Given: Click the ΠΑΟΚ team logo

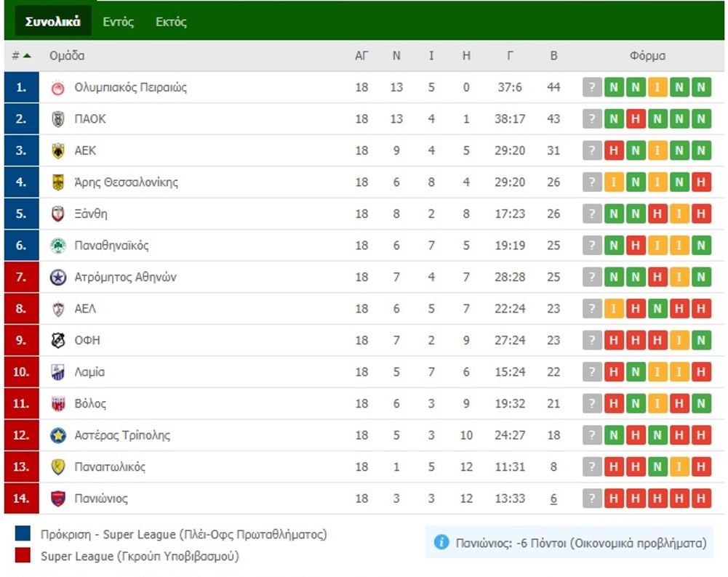Looking at the screenshot, I should click(58, 119).
